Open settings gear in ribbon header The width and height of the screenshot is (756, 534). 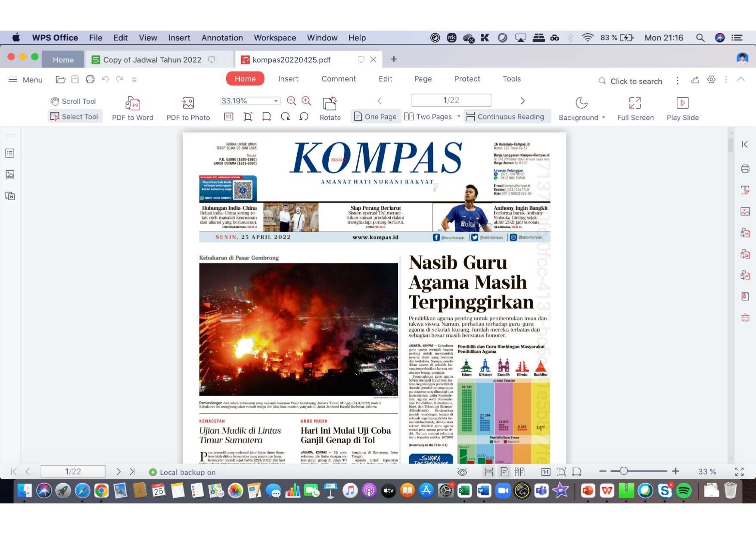[x=711, y=80]
